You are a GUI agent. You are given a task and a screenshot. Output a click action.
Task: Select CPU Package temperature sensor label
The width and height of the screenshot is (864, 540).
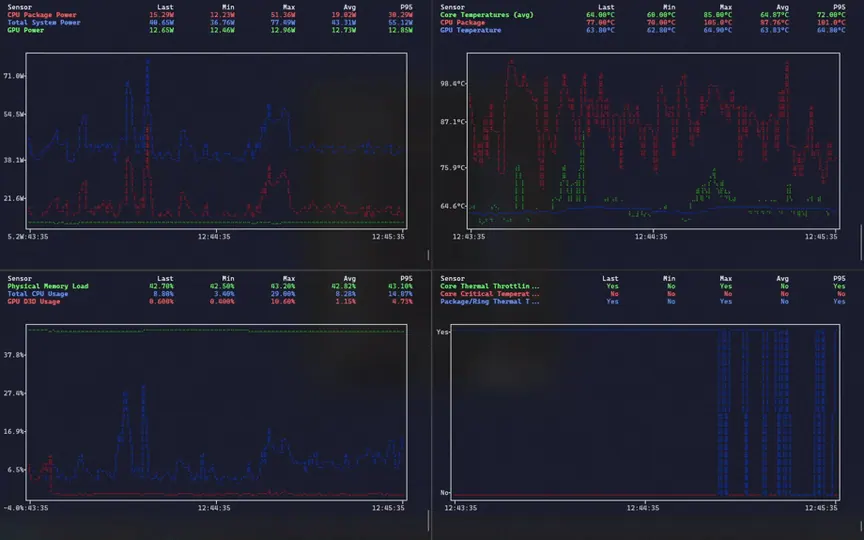462,23
